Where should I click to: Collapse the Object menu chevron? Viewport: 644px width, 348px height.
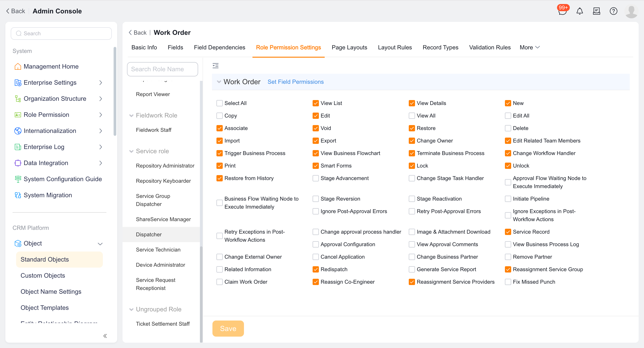(x=100, y=244)
